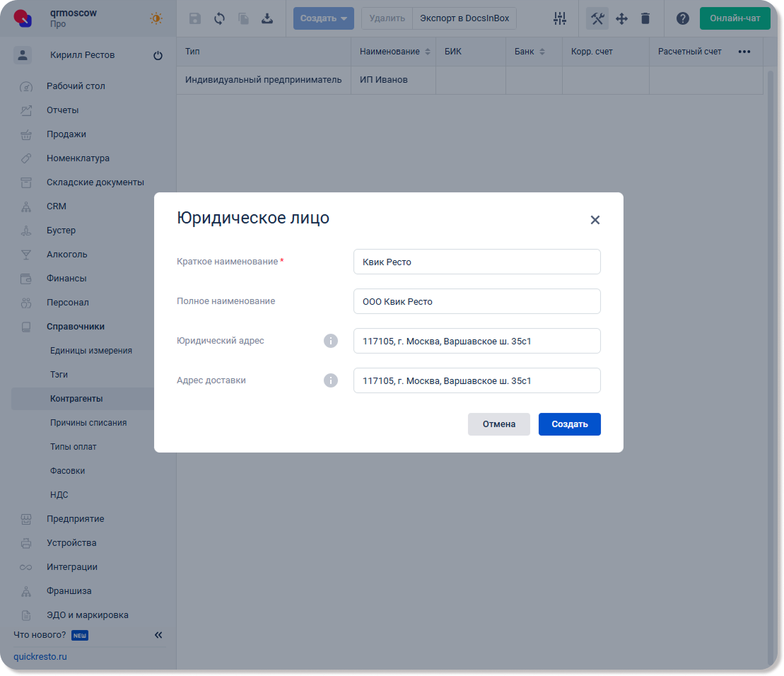The width and height of the screenshot is (784, 676).
Task: Click the logout power icon
Action: tap(158, 56)
